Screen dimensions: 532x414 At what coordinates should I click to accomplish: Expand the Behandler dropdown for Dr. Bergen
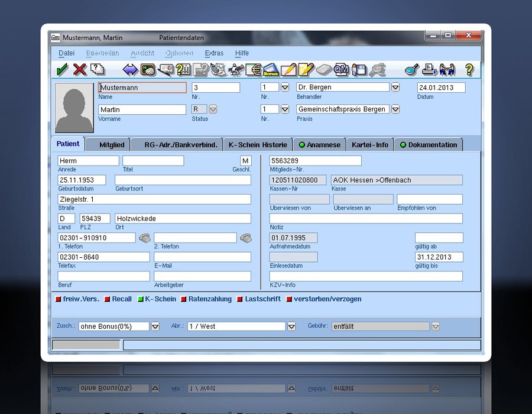pos(395,88)
